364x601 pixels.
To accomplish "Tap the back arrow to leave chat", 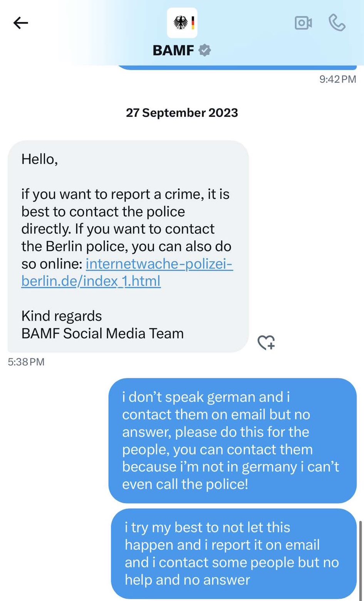I will pyautogui.click(x=21, y=23).
